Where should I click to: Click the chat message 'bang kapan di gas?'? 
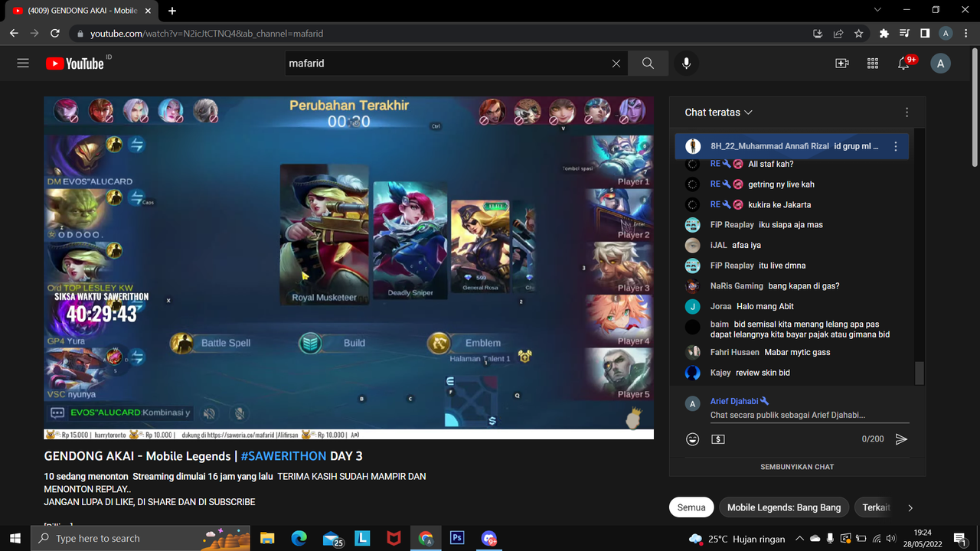(x=804, y=286)
